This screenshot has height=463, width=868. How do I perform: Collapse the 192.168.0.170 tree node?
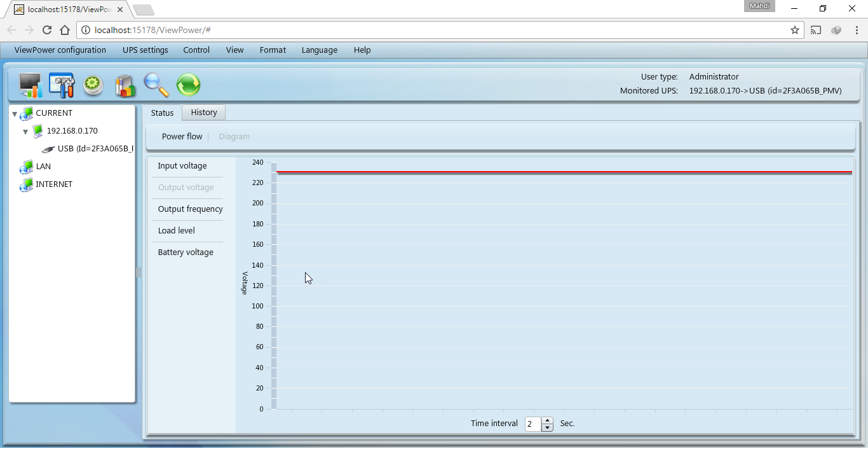(x=25, y=132)
